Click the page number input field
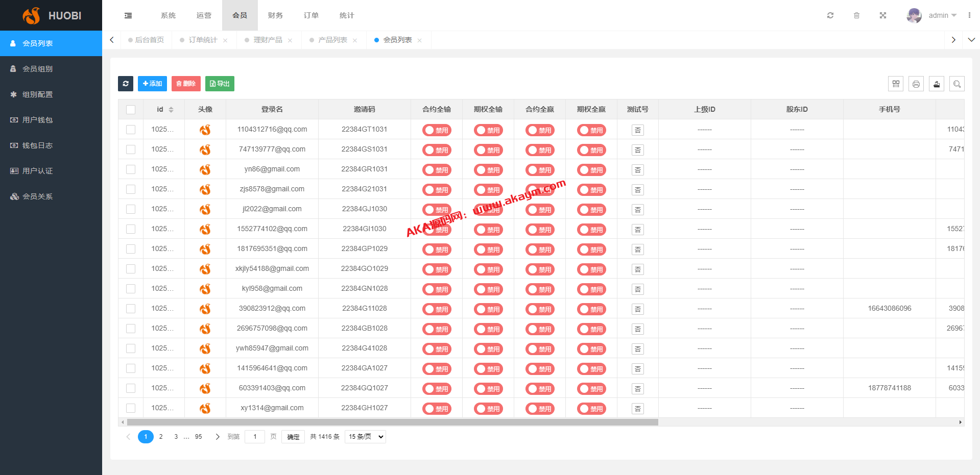This screenshot has width=980, height=475. [255, 437]
